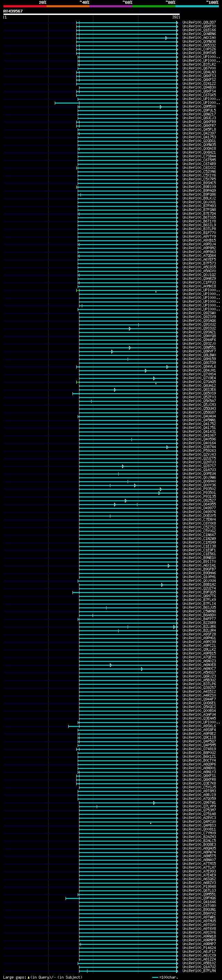The image size is (222, 980).
Task: Click the white query sequence bar
Action: [x=92, y=14]
